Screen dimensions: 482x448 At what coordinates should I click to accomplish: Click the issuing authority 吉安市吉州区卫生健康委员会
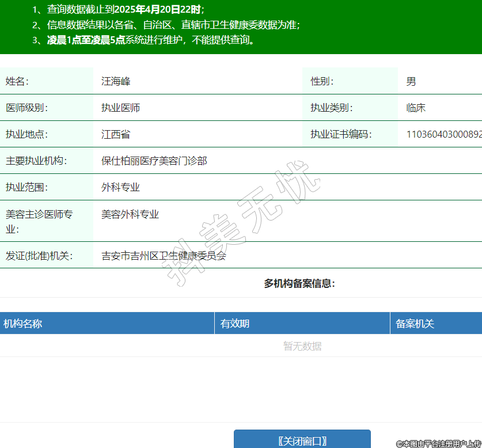pyautogui.click(x=164, y=256)
